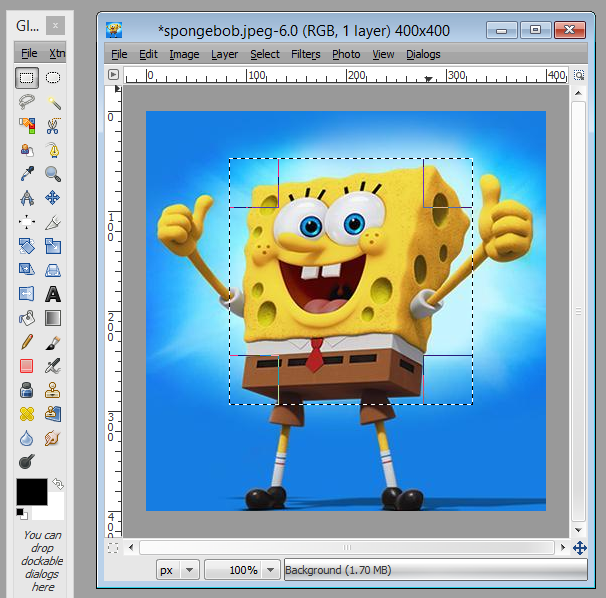
Task: Choose the Clone stamp tool
Action: point(53,390)
